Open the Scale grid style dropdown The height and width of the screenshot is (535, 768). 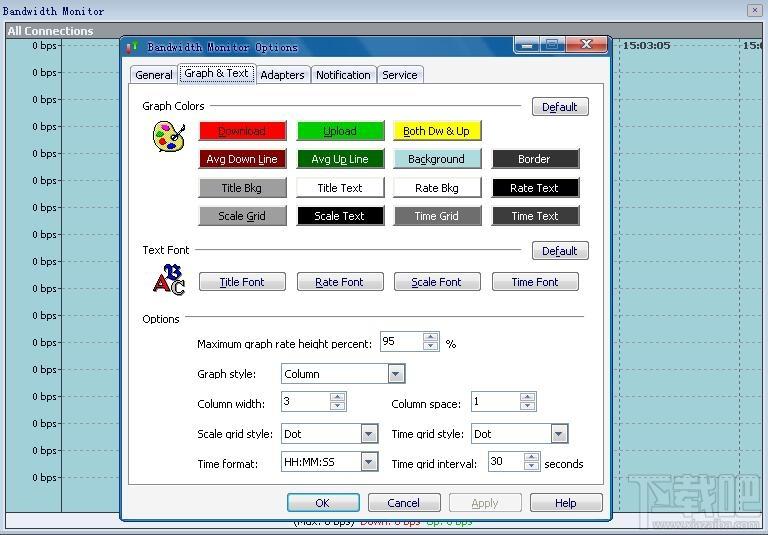coord(369,434)
